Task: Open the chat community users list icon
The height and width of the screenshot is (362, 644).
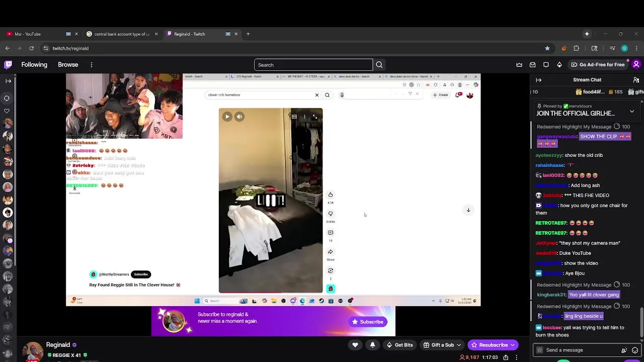Action: tap(636, 80)
